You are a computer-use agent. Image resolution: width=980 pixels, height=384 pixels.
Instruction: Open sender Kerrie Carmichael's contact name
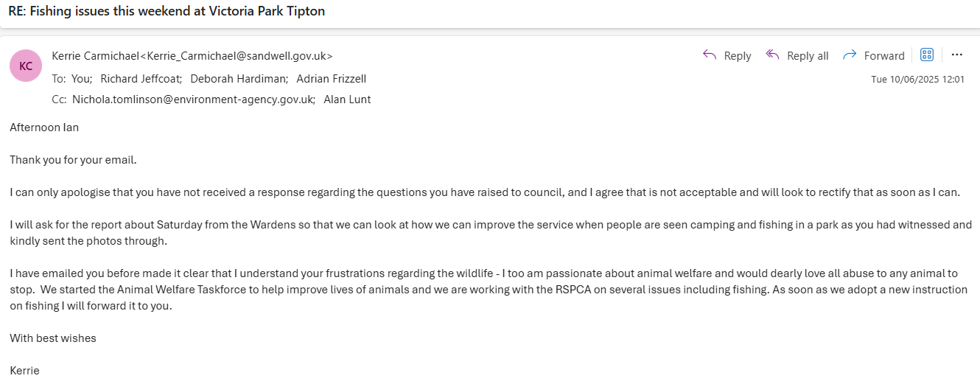click(x=95, y=55)
